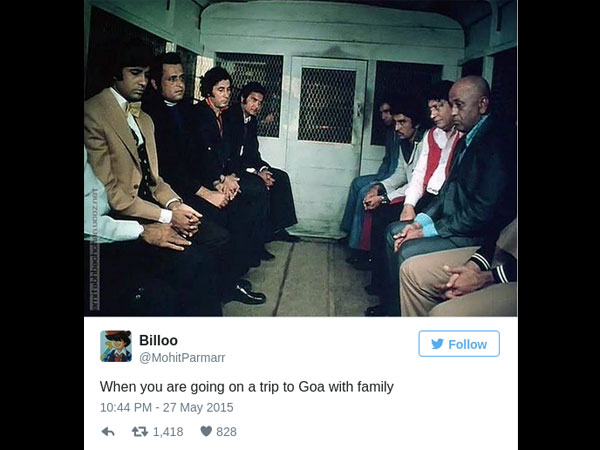Click the shiny black shoe on floor

[247, 293]
